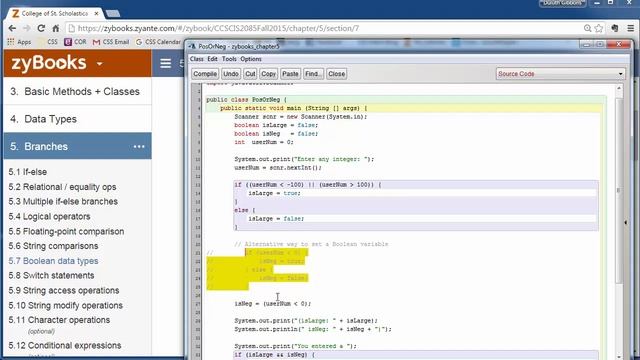This screenshot has width=640, height=360.
Task: Open section 5.9 String access operations
Action: [64, 291]
